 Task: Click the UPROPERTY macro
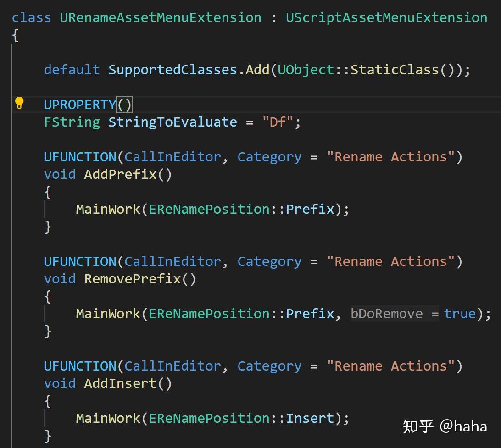(80, 105)
